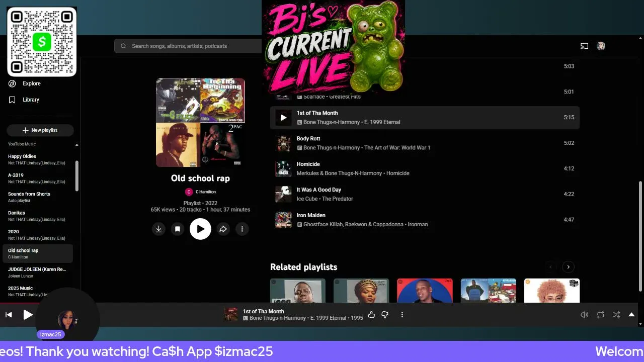The image size is (644, 362).
Task: Open the Danikas playlist
Action: click(x=38, y=216)
